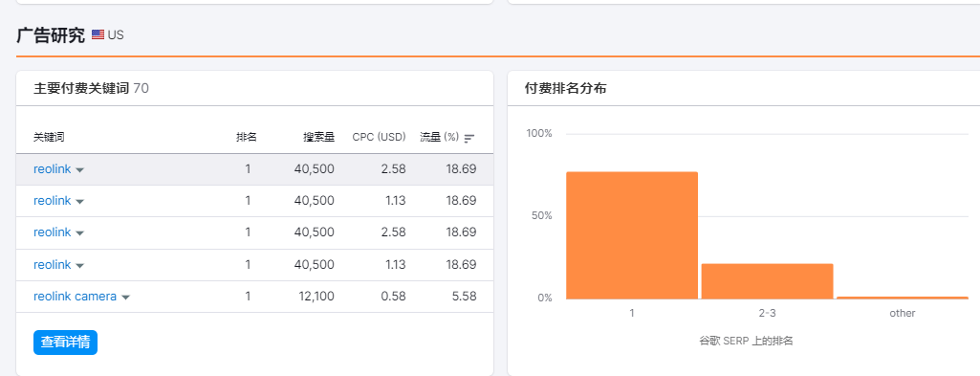
Task: Click the 主要付费关键词 panel title
Action: (81, 88)
